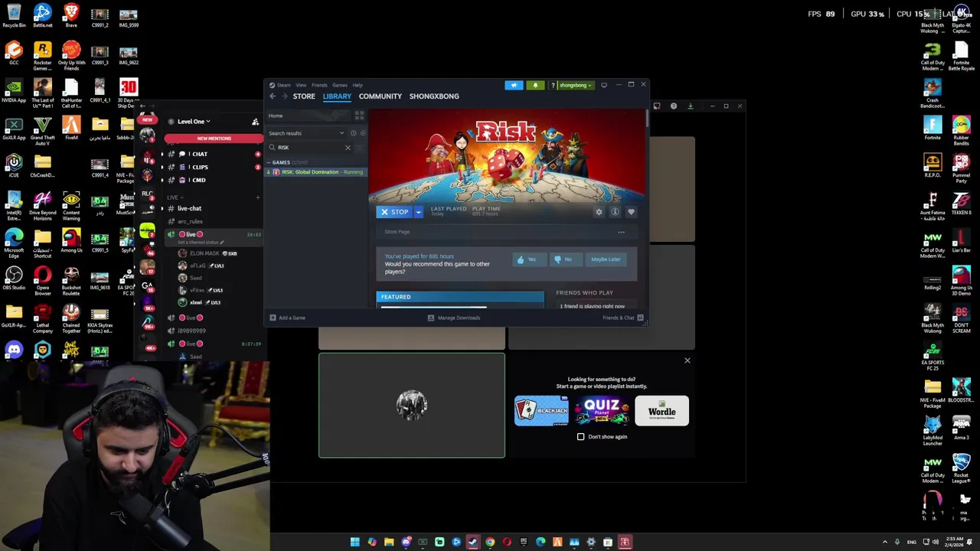Launch the Wordle activity thumbnail

click(x=661, y=411)
